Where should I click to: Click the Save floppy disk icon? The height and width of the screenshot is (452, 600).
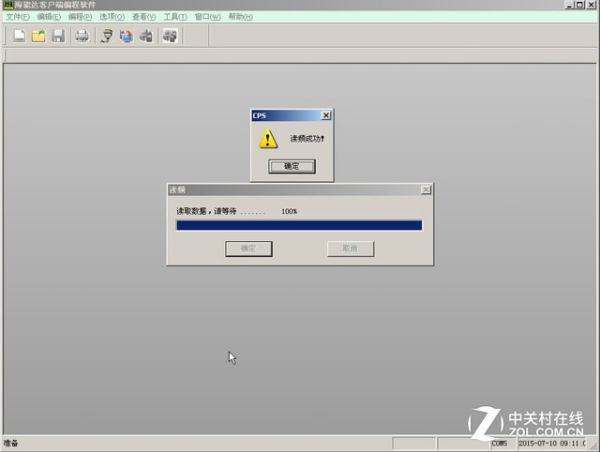pos(58,36)
